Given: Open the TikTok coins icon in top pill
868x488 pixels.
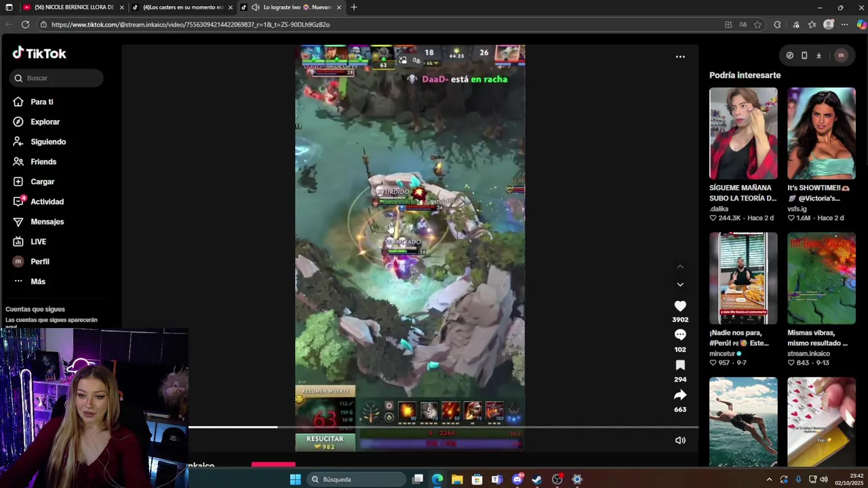Looking at the screenshot, I should click(x=790, y=56).
